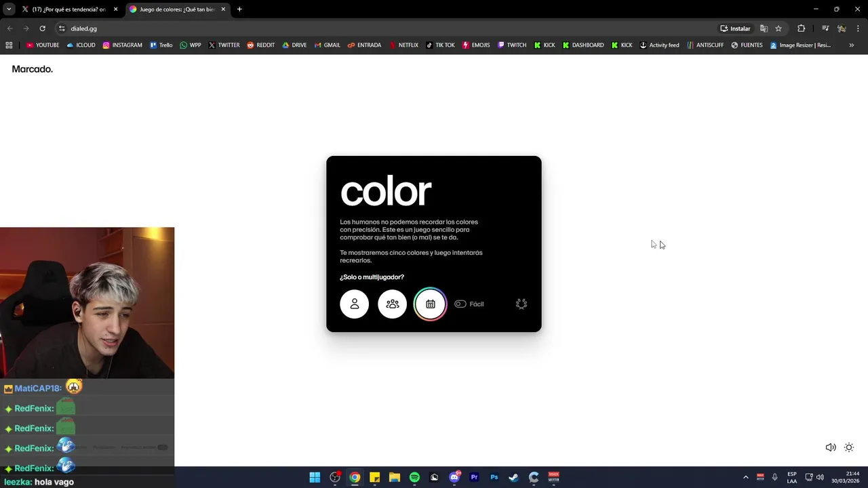Open Photoshop from the taskbar
868x488 pixels.
coord(494,477)
